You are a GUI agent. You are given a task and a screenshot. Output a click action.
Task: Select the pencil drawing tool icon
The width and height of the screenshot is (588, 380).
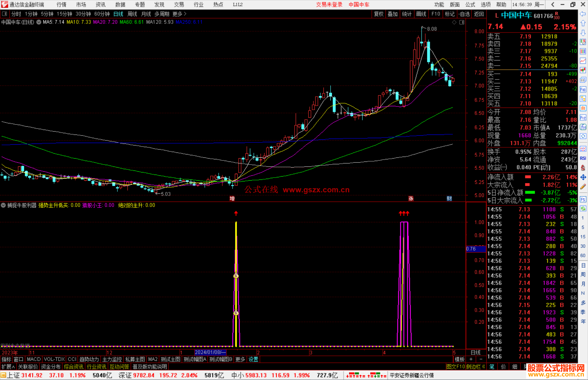583,187
